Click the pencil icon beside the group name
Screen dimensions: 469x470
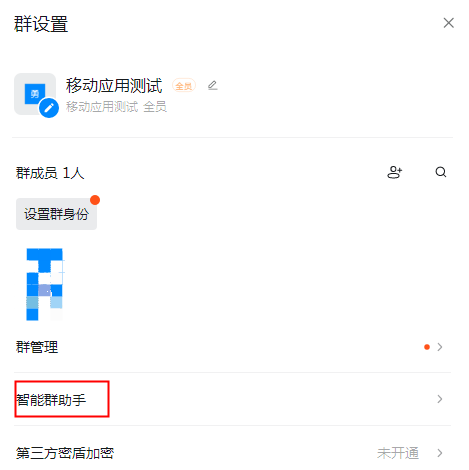coord(212,85)
